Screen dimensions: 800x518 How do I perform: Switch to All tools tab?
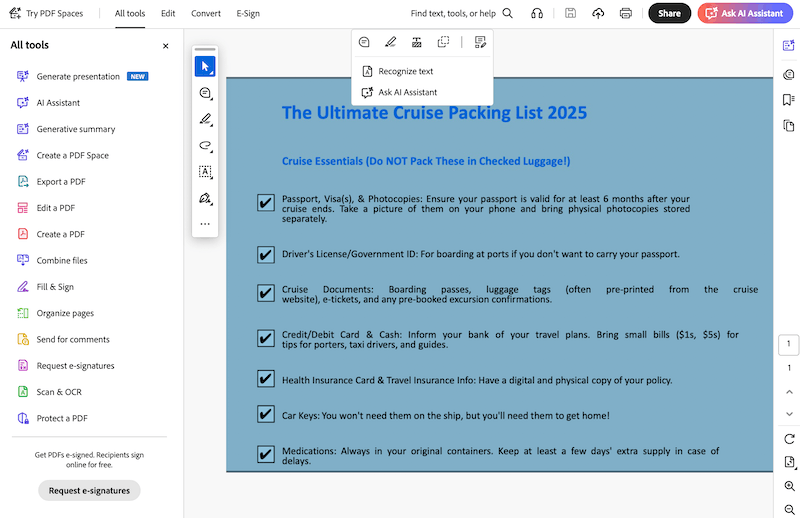(130, 14)
